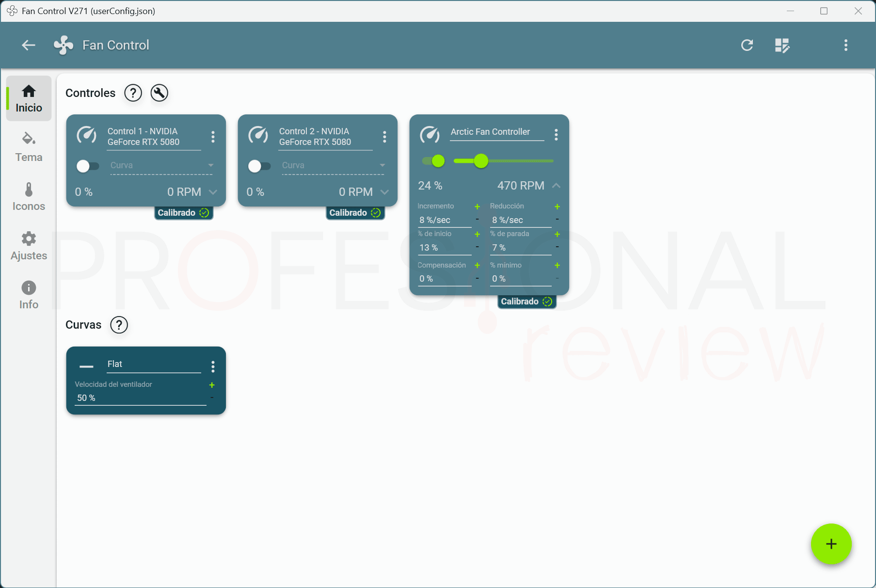
Task: Click the Arctic Fan Controller gauge icon
Action: point(430,134)
